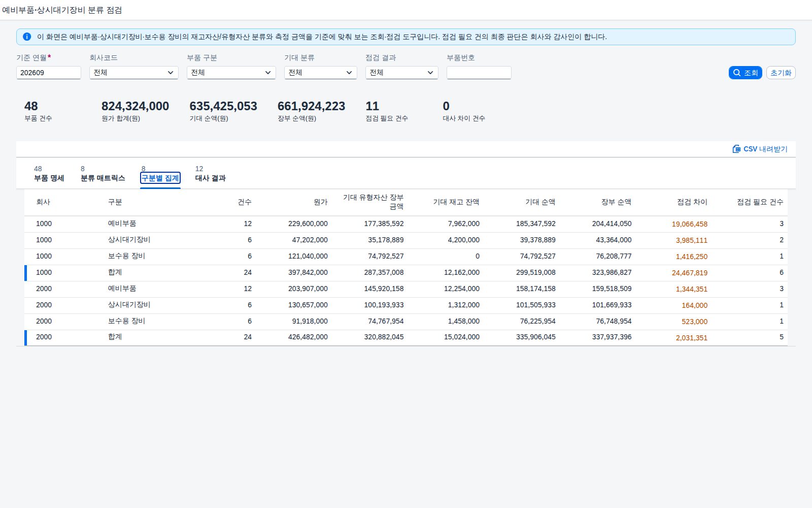Click the 원가 합계 KPI 824,324,000

pos(135,106)
